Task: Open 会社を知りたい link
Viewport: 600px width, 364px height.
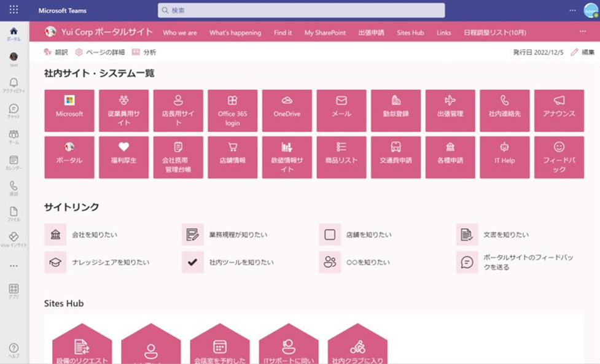Action: [81, 234]
